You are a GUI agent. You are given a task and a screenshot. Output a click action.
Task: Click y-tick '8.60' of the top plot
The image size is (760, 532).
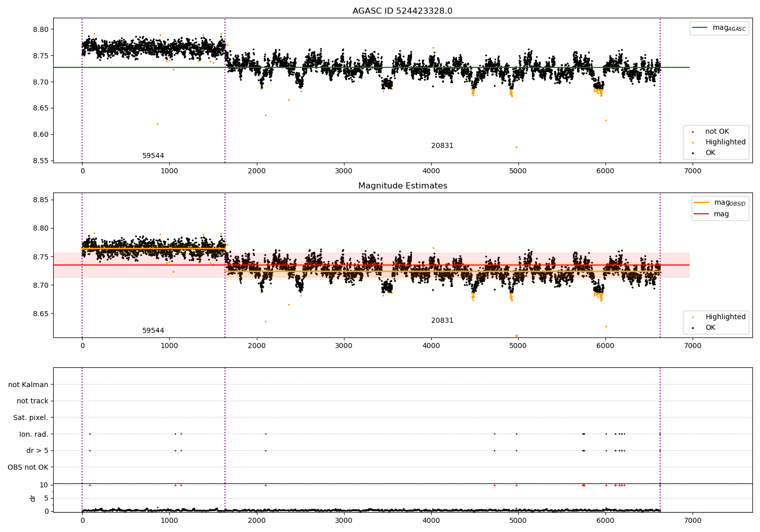tap(41, 135)
